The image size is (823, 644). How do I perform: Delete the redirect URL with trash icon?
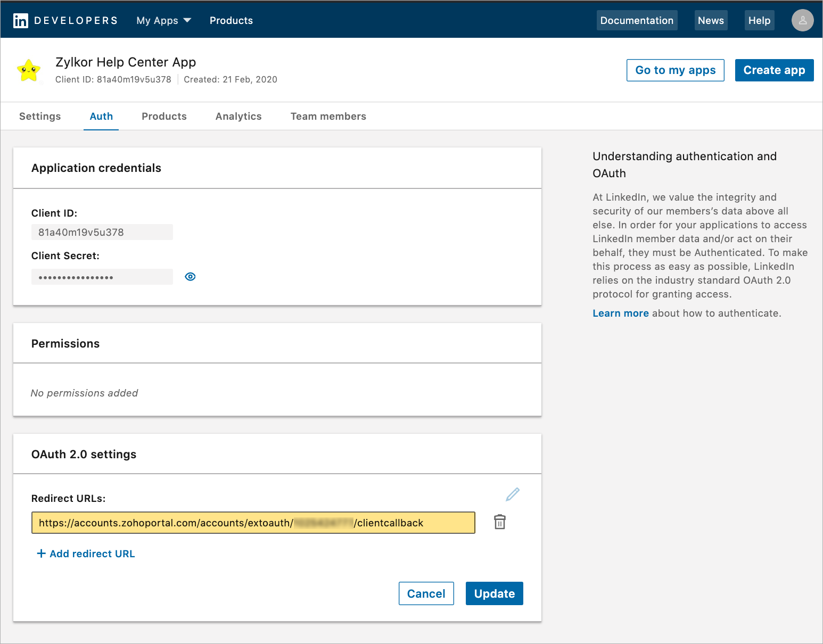click(499, 522)
